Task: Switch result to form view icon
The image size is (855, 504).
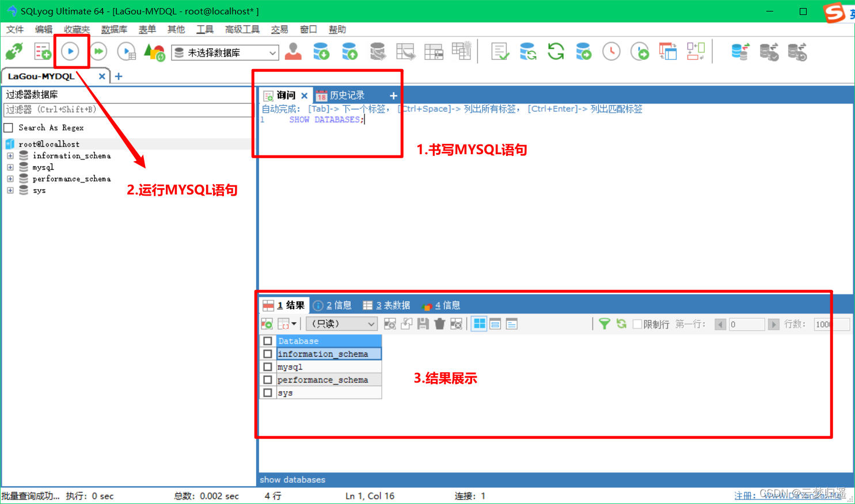Action: coord(495,324)
